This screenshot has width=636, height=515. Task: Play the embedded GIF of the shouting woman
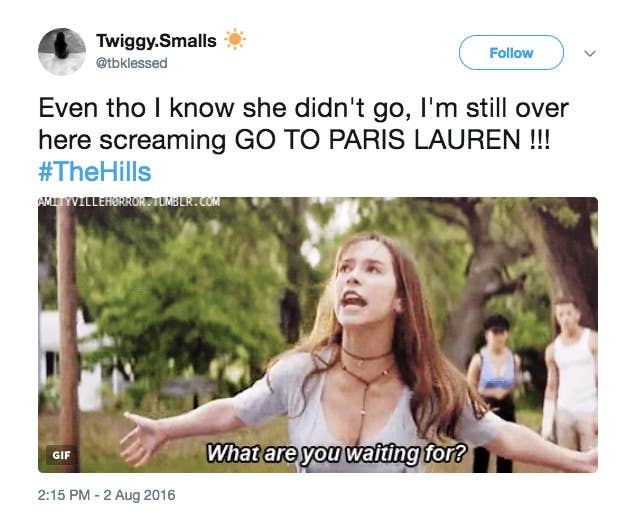click(318, 335)
